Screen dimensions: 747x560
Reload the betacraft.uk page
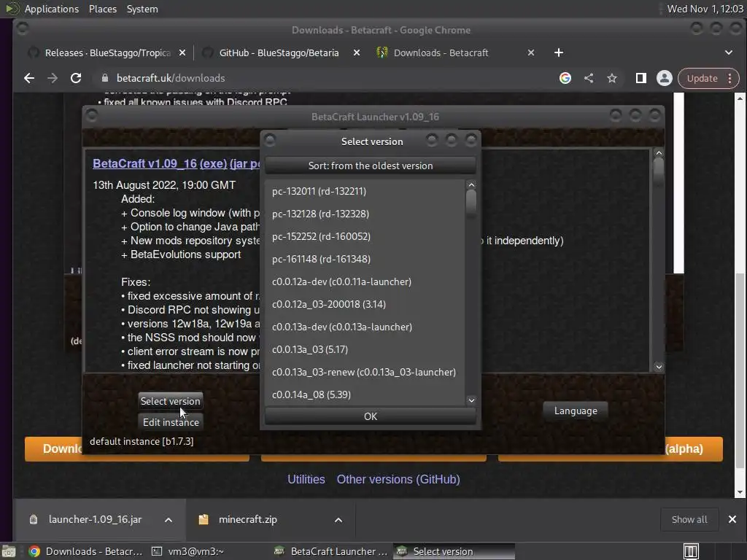tap(76, 78)
